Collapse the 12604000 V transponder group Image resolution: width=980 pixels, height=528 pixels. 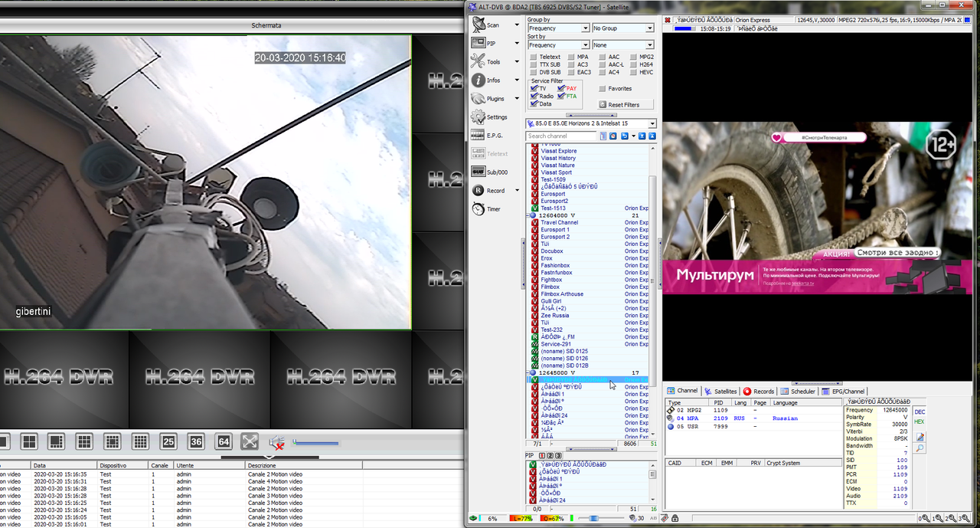coord(528,215)
